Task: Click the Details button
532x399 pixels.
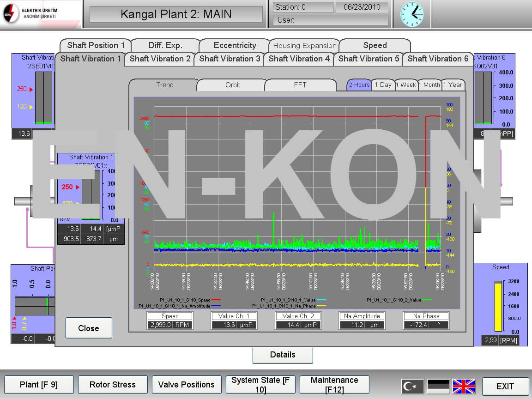Action: [282, 355]
